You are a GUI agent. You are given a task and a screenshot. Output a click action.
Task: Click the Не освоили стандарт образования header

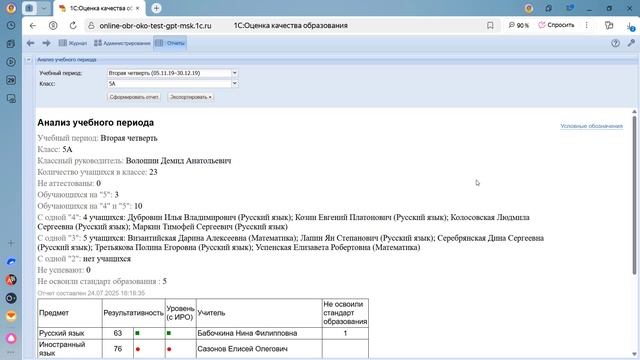coord(345,313)
